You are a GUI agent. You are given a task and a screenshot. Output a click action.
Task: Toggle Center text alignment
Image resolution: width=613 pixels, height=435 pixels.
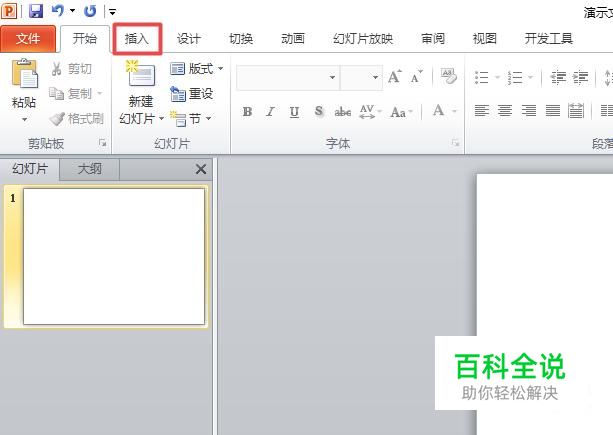[x=505, y=111]
